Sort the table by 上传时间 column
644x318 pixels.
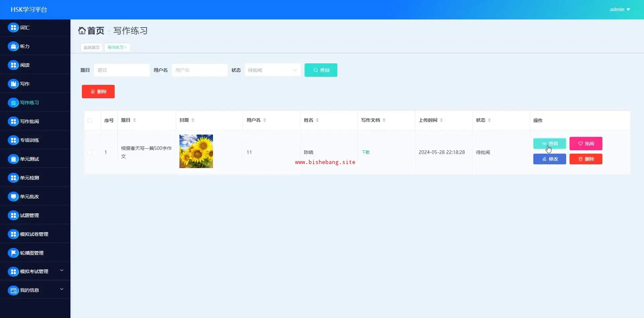click(441, 120)
